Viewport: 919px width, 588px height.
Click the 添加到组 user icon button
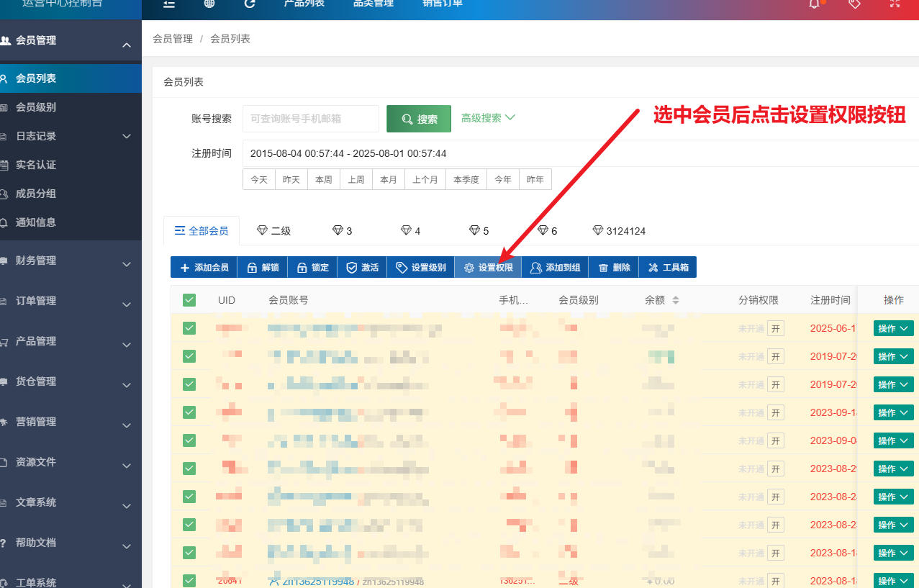point(555,268)
